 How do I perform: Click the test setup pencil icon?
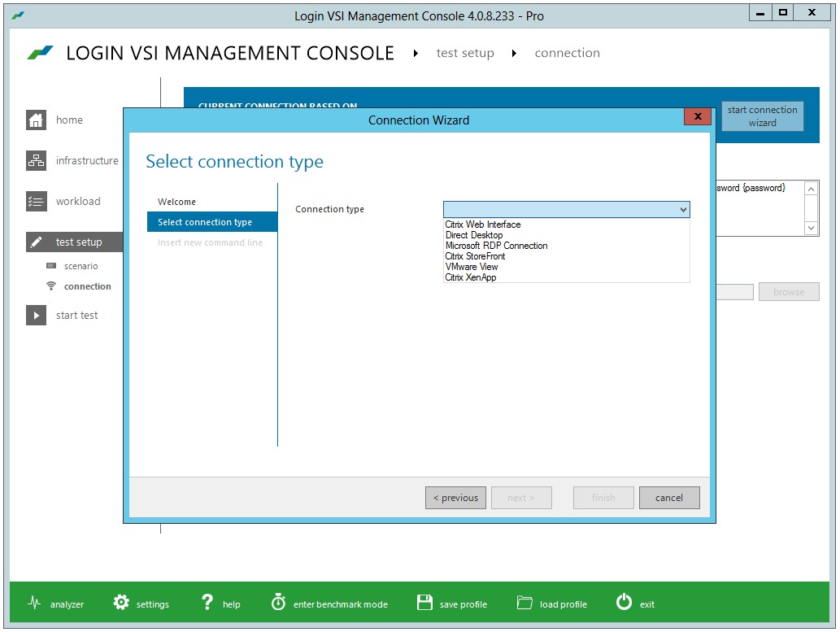tap(36, 242)
